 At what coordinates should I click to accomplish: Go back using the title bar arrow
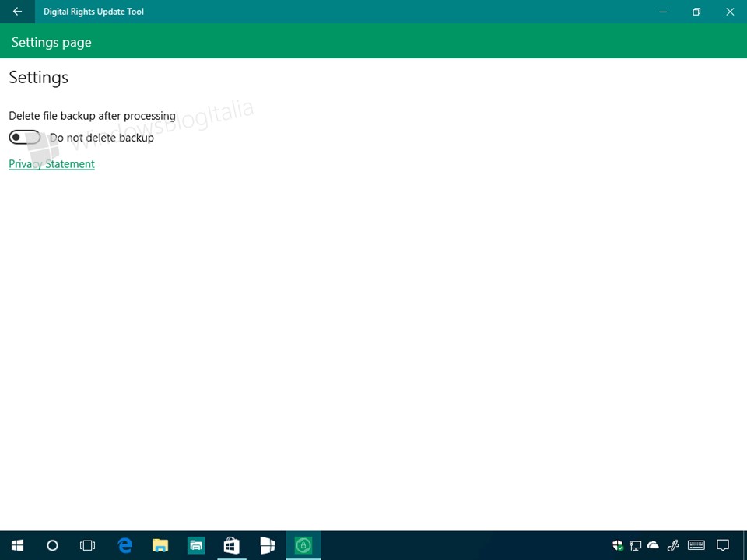(17, 12)
